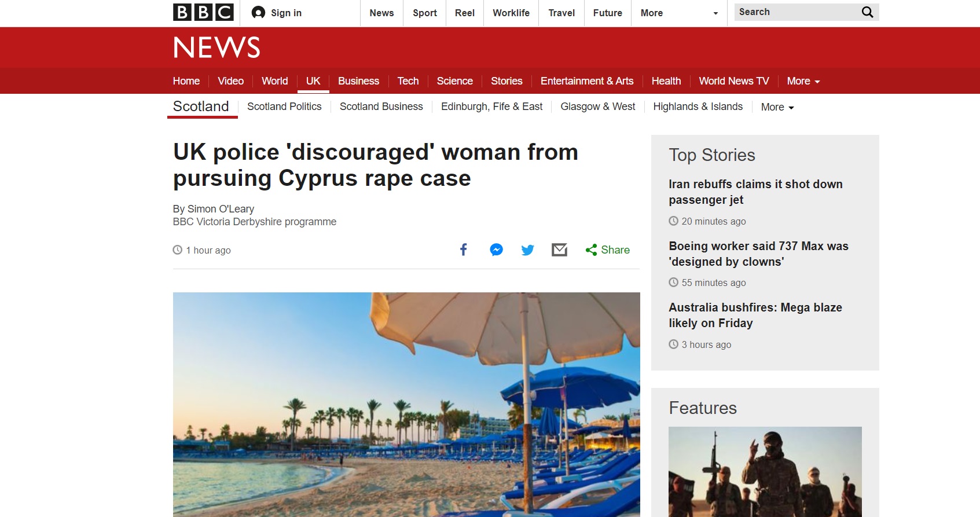Expand More in the red news navigation
This screenshot has width=980, height=517.
[803, 81]
